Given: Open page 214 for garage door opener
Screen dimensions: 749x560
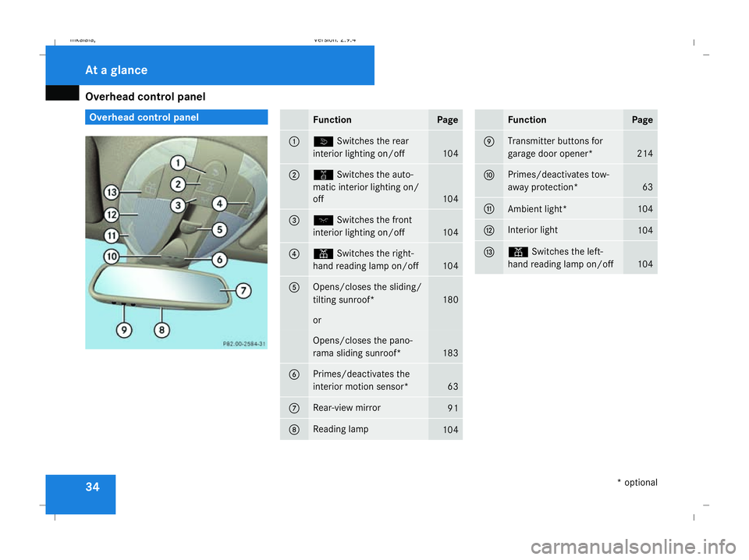Looking at the screenshot, I should [643, 154].
